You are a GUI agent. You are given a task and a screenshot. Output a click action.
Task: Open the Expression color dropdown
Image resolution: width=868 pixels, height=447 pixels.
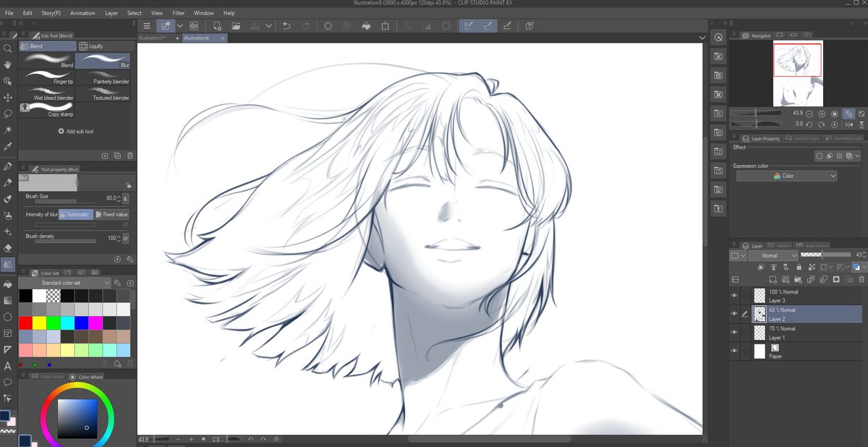pos(787,176)
